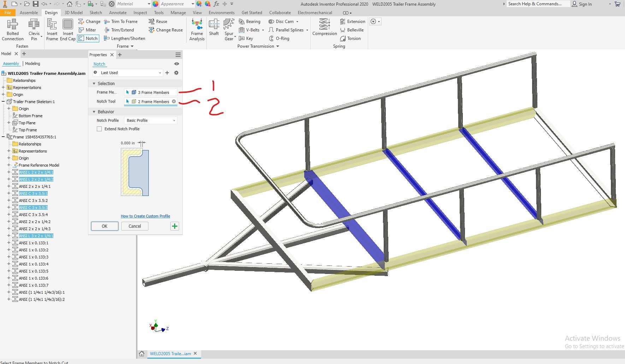
Task: Flip the notch offset direction arrows
Action: click(x=142, y=143)
